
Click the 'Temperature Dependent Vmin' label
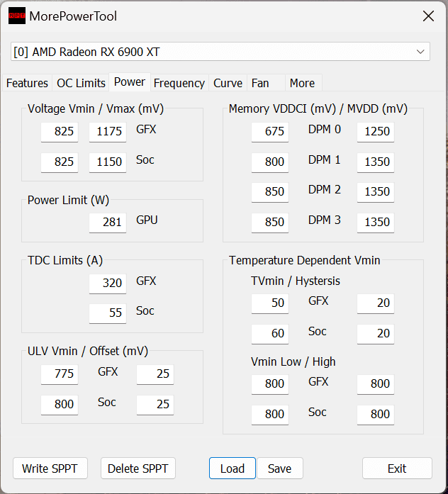tap(304, 261)
